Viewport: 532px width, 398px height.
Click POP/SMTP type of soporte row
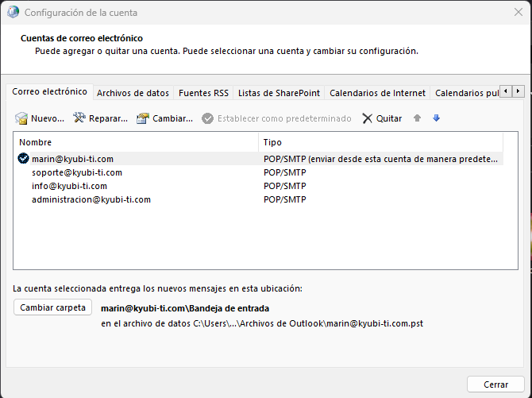point(285,172)
